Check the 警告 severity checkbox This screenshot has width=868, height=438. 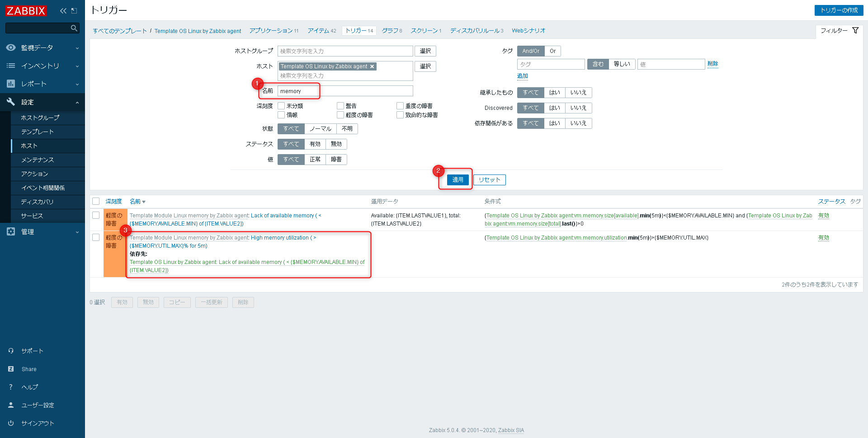pyautogui.click(x=340, y=106)
